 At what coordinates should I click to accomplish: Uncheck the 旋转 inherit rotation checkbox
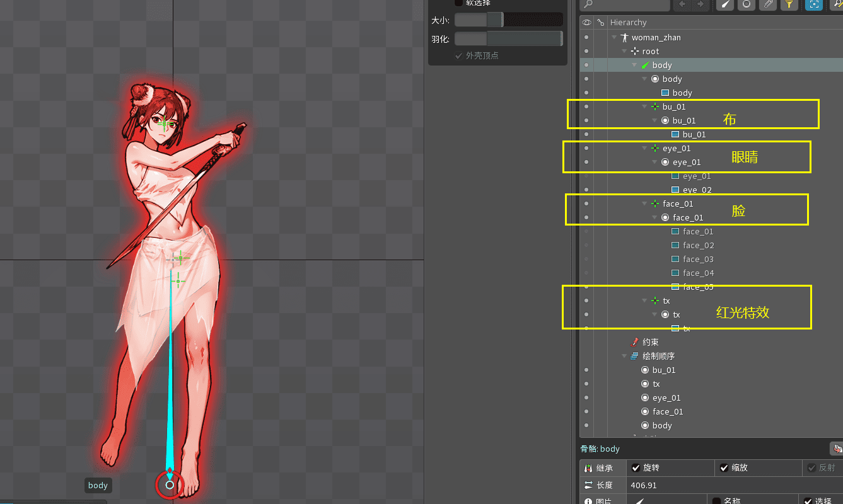coord(636,468)
